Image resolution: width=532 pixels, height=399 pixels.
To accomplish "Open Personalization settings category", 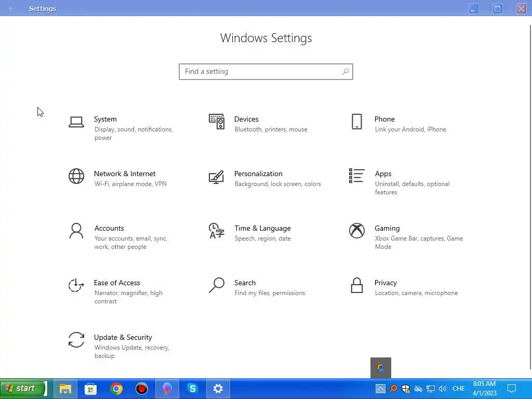I will pos(264,179).
